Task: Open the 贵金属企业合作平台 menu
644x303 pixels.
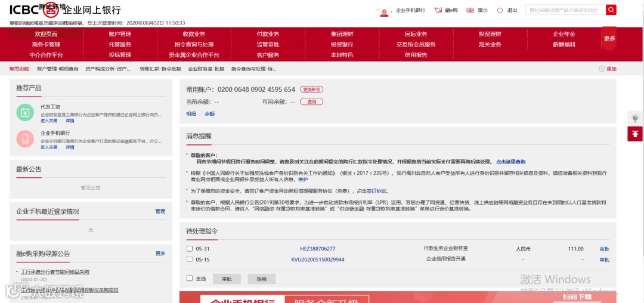Action: (x=194, y=55)
